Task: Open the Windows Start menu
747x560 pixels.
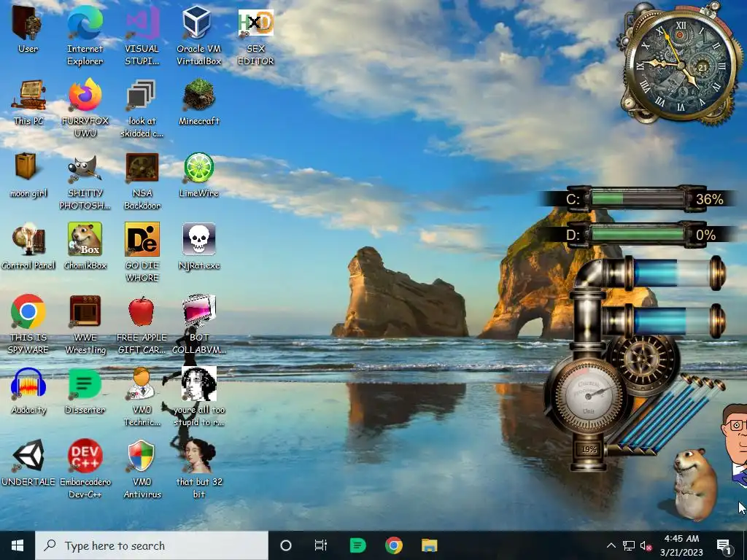Action: pyautogui.click(x=18, y=545)
